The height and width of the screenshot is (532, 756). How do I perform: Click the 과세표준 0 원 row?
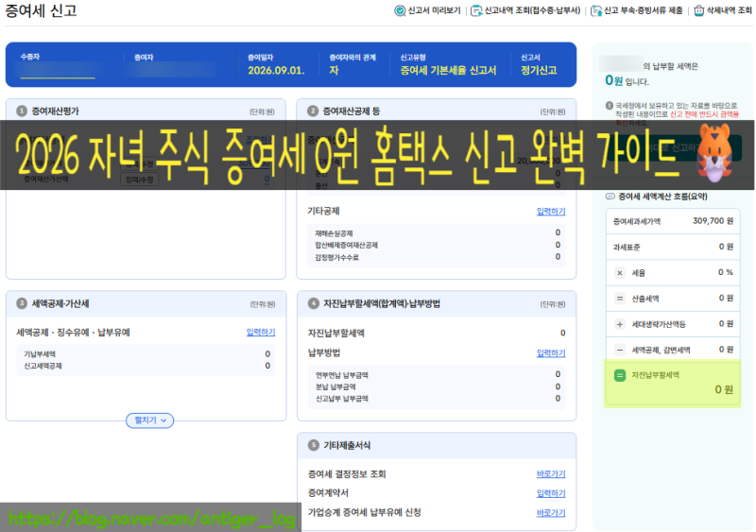pyautogui.click(x=673, y=247)
